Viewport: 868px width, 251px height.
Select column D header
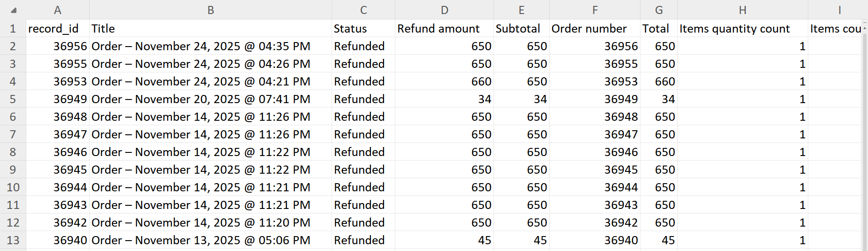coord(444,10)
